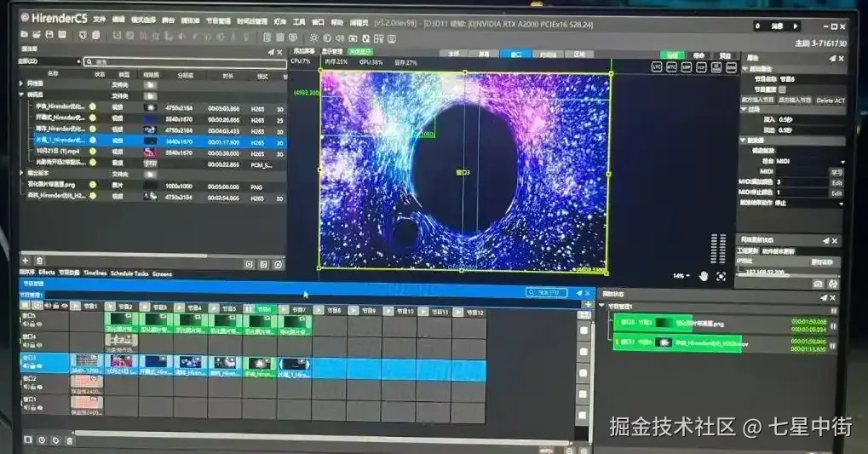Open the 停止 action dropdown
Viewport: 868px width, 454px height.
810,204
